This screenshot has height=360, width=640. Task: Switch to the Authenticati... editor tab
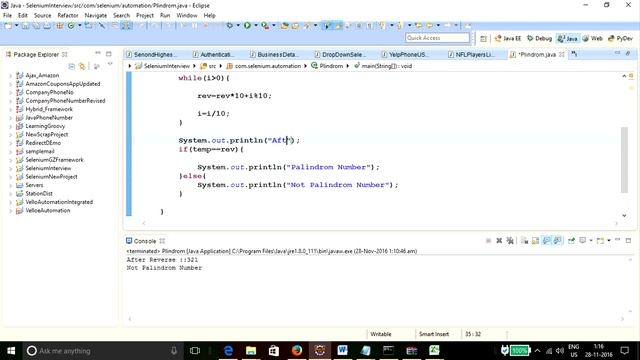click(x=214, y=54)
